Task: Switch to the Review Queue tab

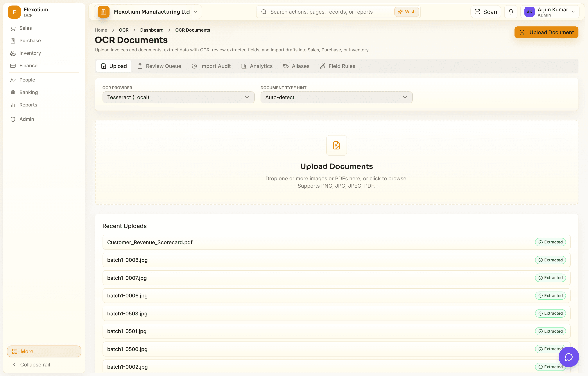Action: [159, 66]
